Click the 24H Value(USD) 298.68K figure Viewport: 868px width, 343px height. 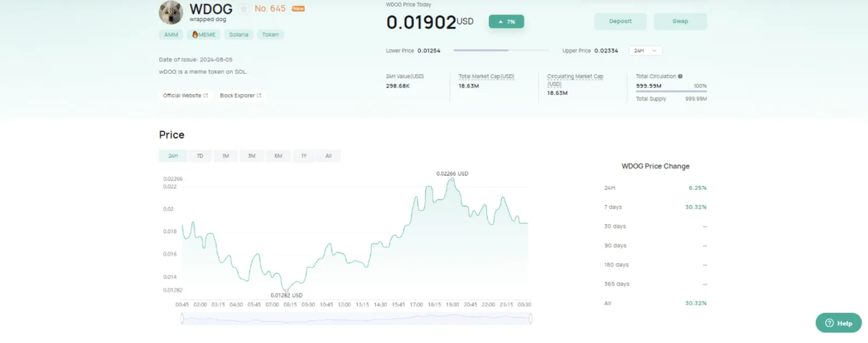pos(398,86)
